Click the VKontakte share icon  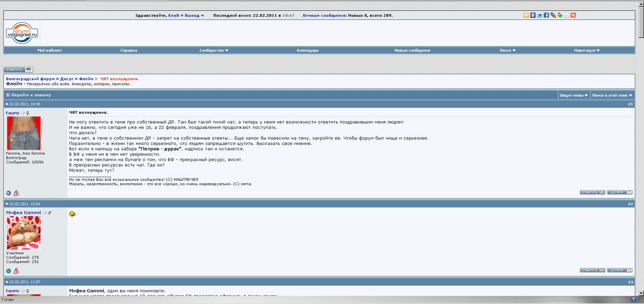coord(533,15)
